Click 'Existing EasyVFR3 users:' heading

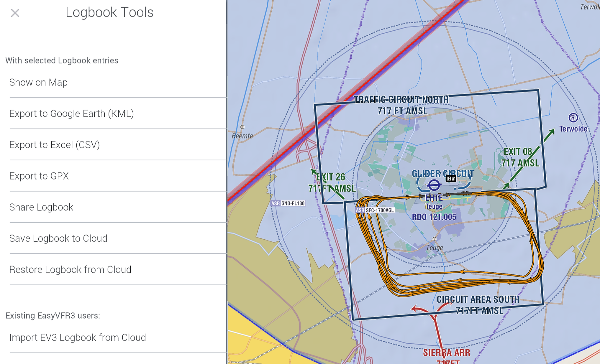click(x=53, y=316)
